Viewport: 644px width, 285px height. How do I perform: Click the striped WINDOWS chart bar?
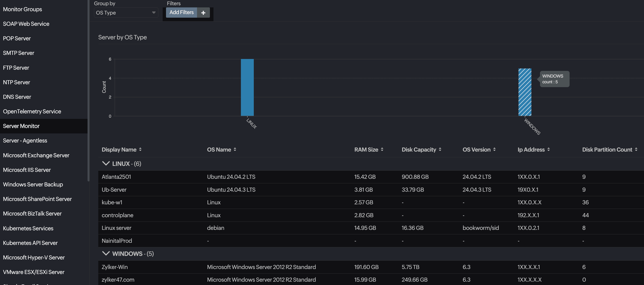click(x=525, y=92)
